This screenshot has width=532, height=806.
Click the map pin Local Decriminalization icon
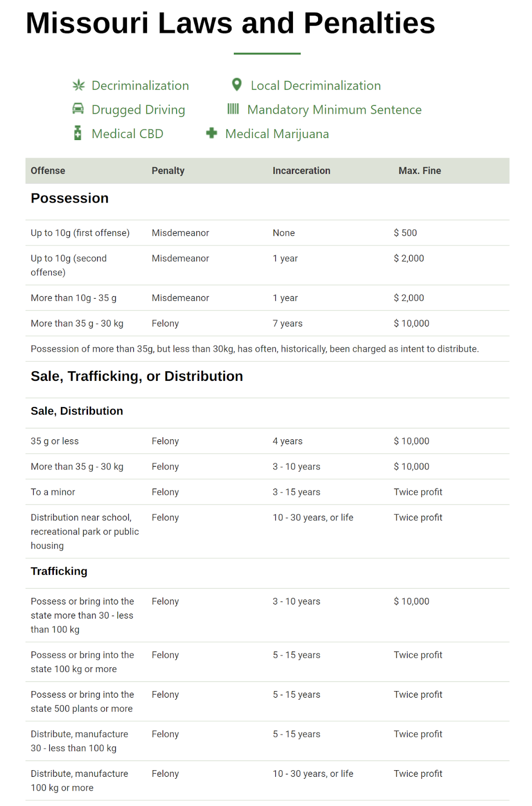pyautogui.click(x=237, y=84)
